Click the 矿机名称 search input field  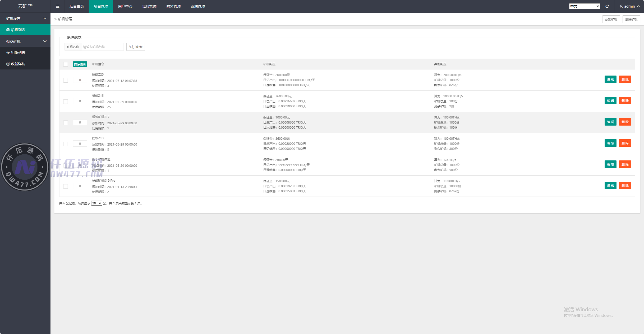[102, 47]
